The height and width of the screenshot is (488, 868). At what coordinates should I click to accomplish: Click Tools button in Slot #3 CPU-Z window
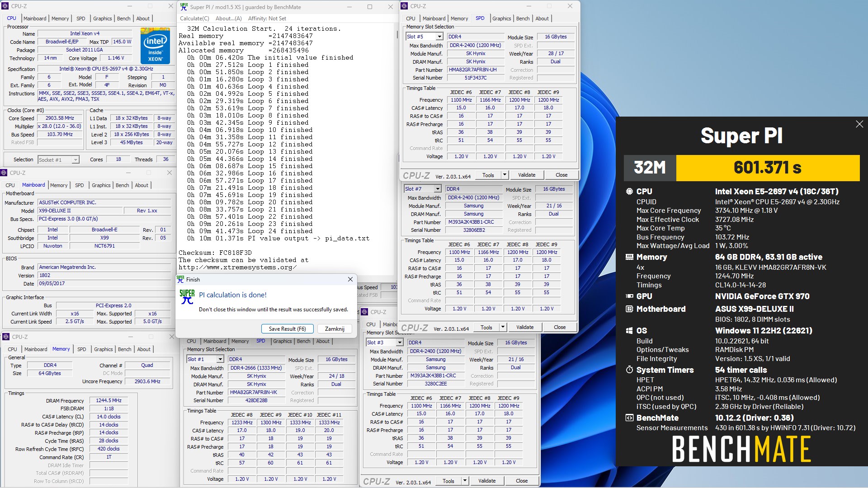(448, 481)
